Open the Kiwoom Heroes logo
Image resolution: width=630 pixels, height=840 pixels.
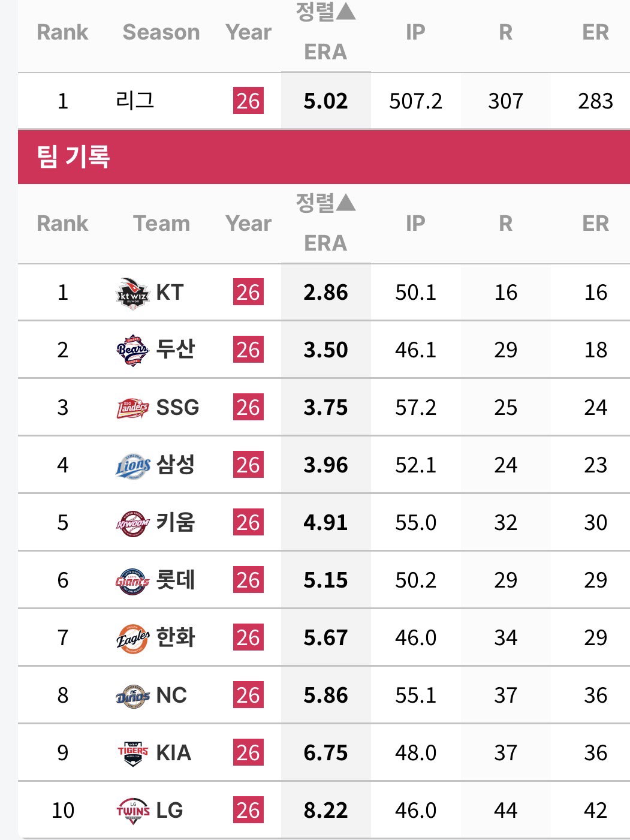pos(132,523)
